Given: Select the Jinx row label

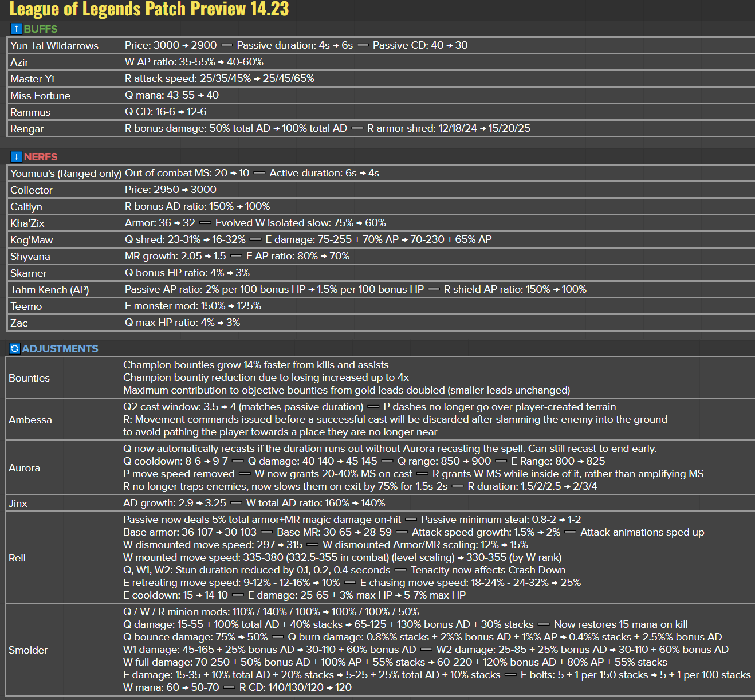Looking at the screenshot, I should click(18, 504).
